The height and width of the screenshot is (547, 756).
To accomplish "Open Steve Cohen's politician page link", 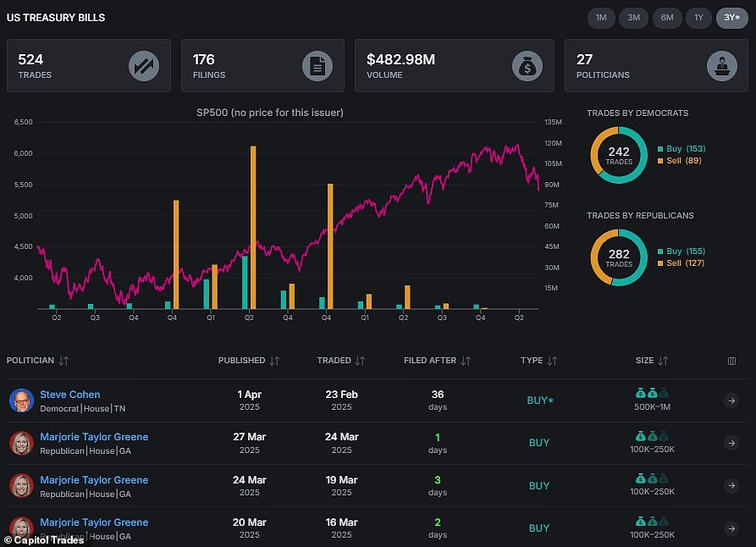I will (x=70, y=395).
